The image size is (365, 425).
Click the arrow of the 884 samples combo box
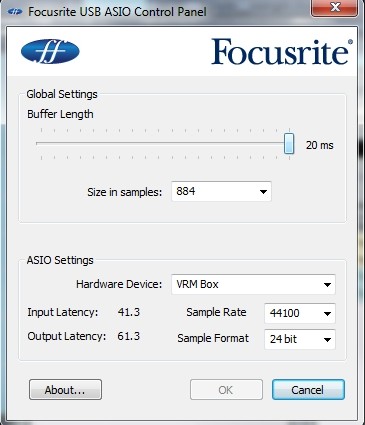click(263, 192)
